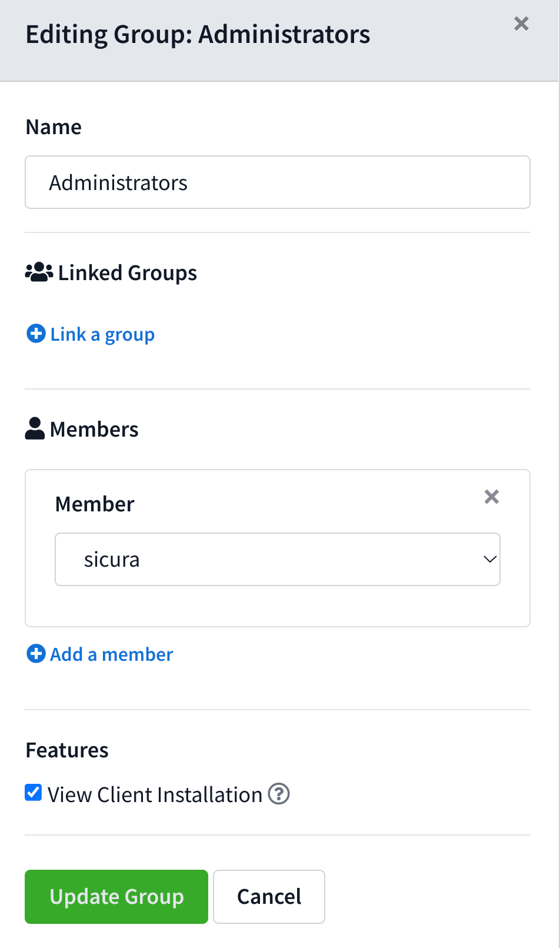The image size is (560, 948).
Task: Click the Member label above the dropdown
Action: click(x=95, y=504)
